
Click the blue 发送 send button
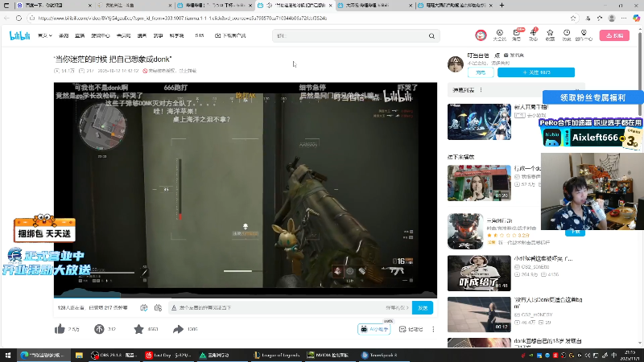point(423,308)
